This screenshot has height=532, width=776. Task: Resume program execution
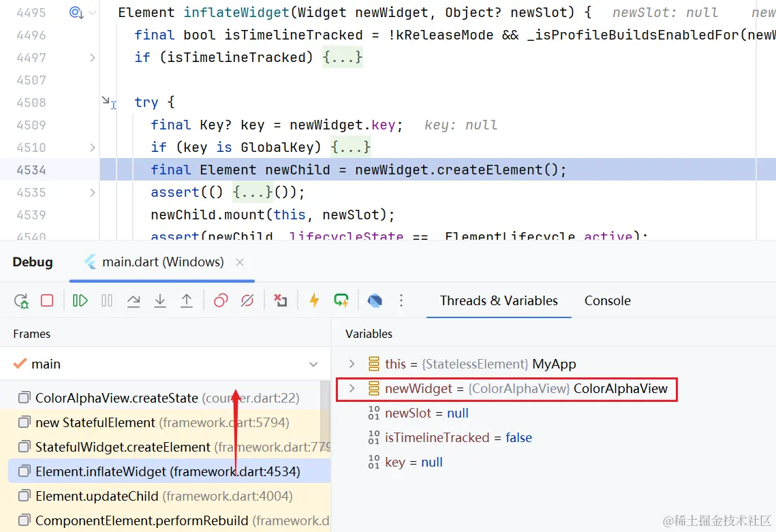[80, 300]
